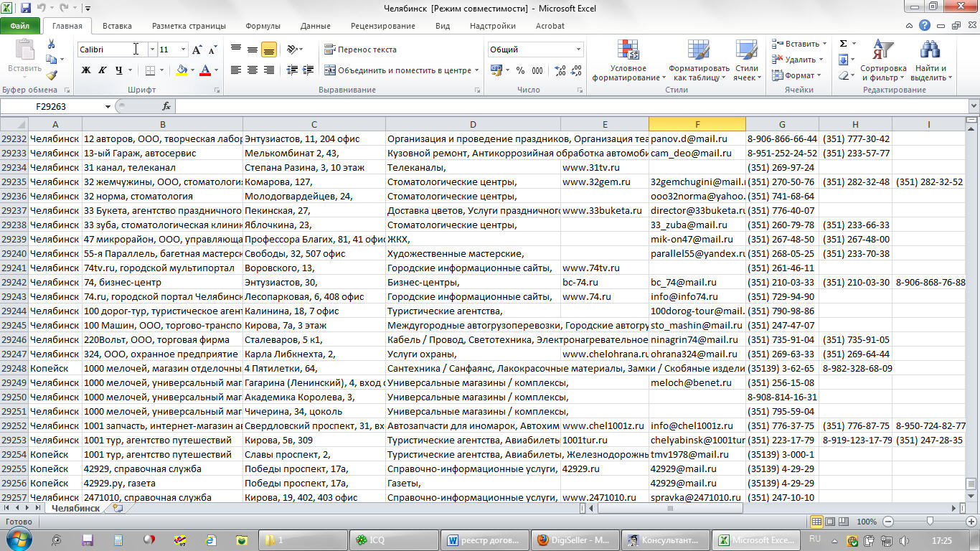This screenshot has width=980, height=551.
Task: Click the Name Box showing F29263
Action: [52, 106]
